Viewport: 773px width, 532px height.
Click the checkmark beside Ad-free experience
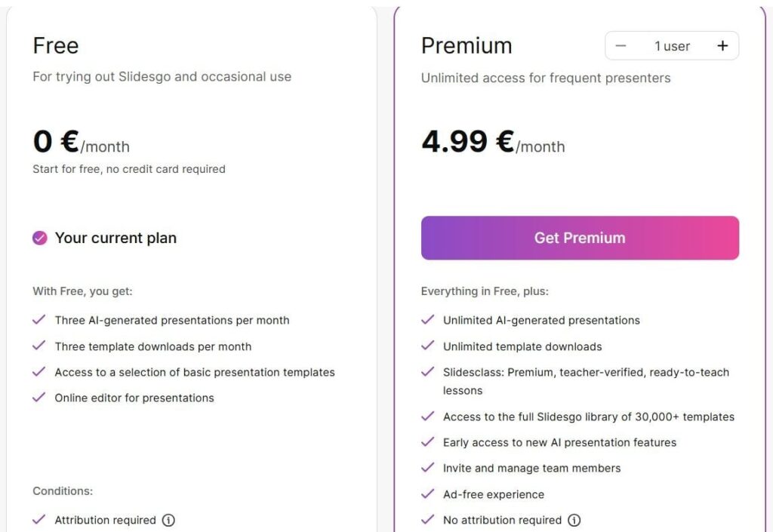[428, 494]
